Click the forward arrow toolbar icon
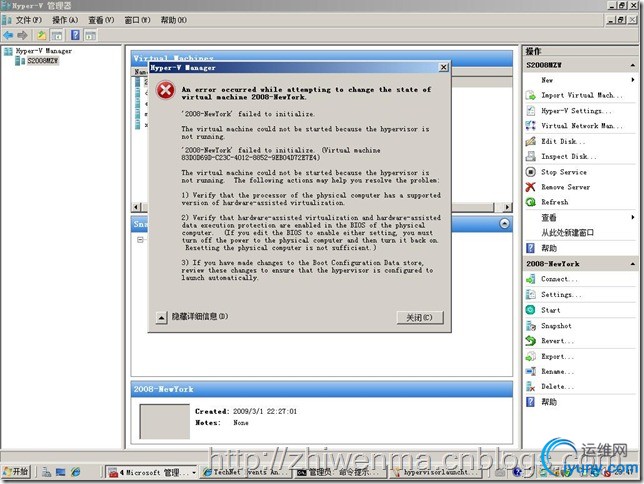The width and height of the screenshot is (644, 484). tap(22, 35)
